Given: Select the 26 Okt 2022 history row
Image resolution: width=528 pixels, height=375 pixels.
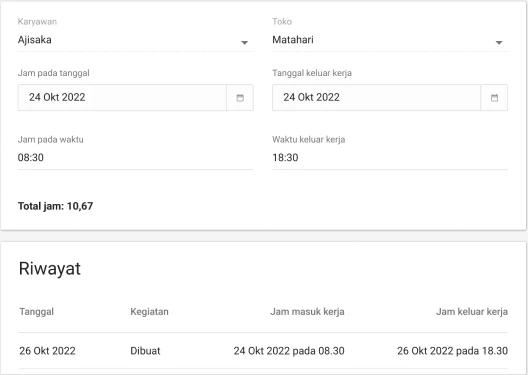Looking at the screenshot, I should click(263, 351).
